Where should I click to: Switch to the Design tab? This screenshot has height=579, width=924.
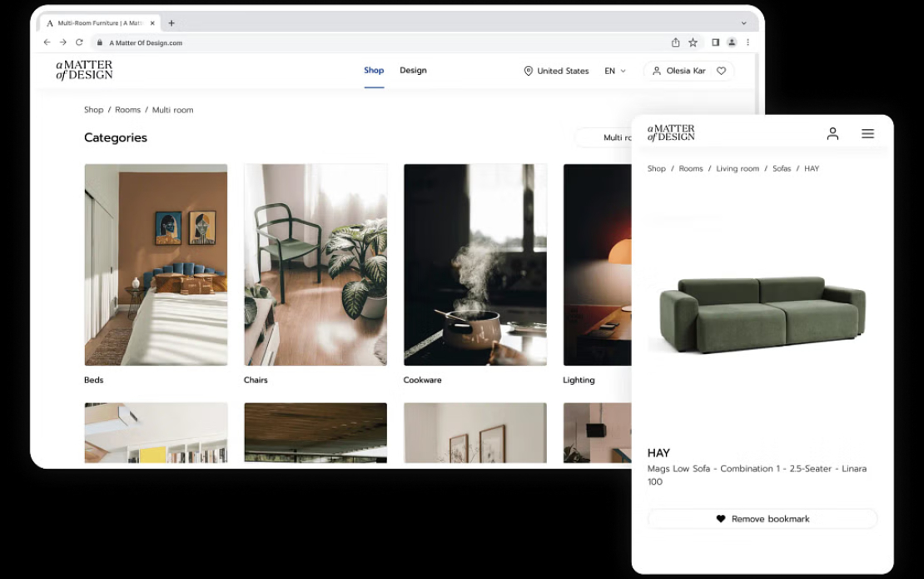pos(413,70)
